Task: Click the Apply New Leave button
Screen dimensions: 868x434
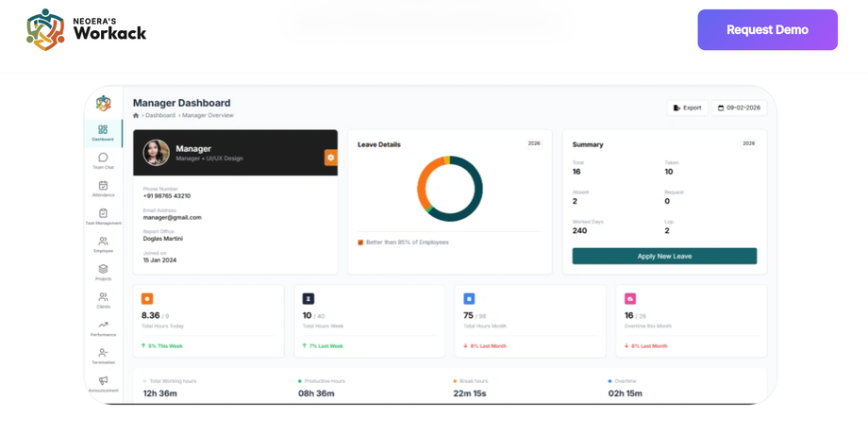Action: click(x=664, y=257)
